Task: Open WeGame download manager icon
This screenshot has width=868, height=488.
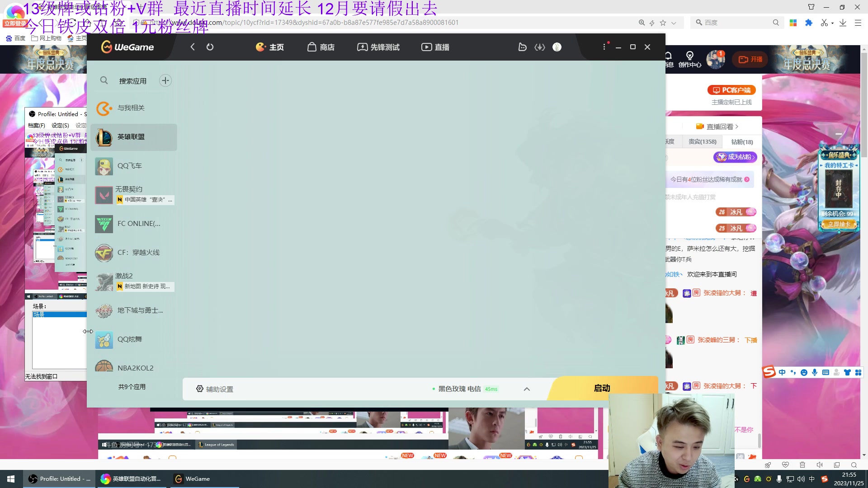Action: coord(540,47)
